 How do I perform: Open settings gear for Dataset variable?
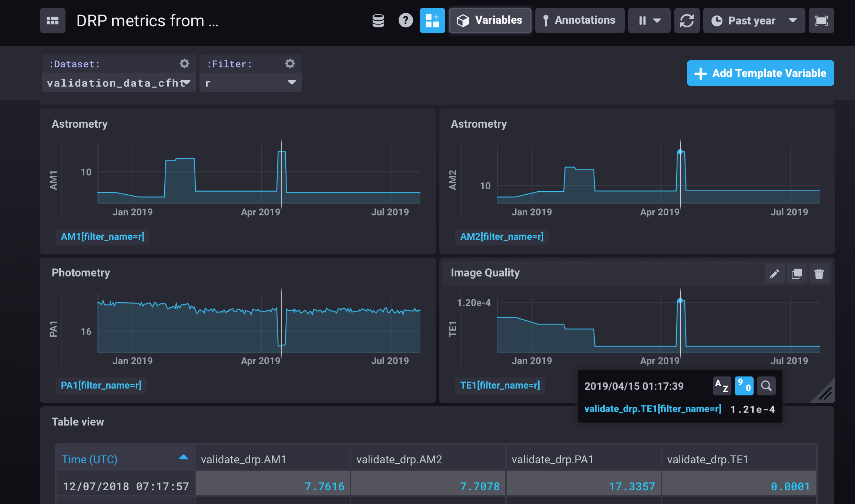pyautogui.click(x=184, y=64)
